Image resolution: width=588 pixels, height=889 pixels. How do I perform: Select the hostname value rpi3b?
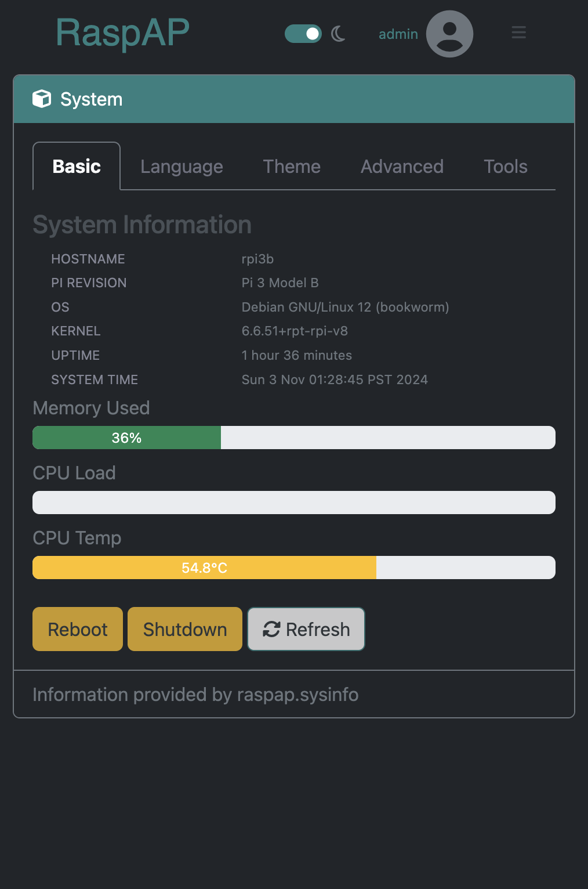coord(257,259)
